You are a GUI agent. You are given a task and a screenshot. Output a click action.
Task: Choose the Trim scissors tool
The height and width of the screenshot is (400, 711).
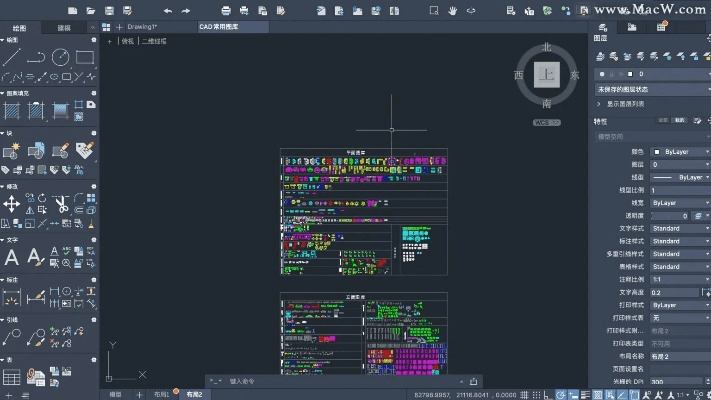click(60, 204)
